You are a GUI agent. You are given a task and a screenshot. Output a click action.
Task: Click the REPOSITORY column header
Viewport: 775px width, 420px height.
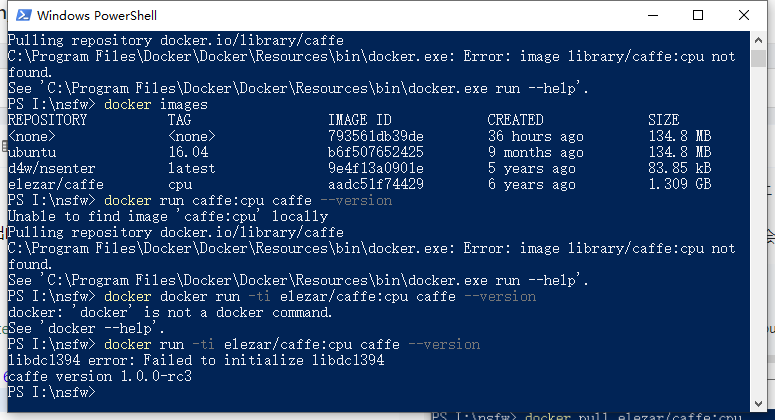[47, 120]
